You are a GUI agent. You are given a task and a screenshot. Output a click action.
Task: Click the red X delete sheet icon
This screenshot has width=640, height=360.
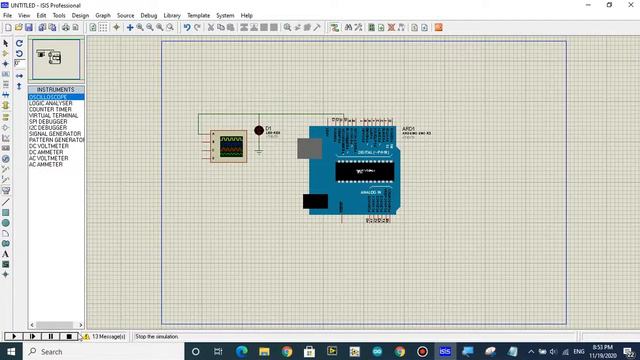coord(391,27)
